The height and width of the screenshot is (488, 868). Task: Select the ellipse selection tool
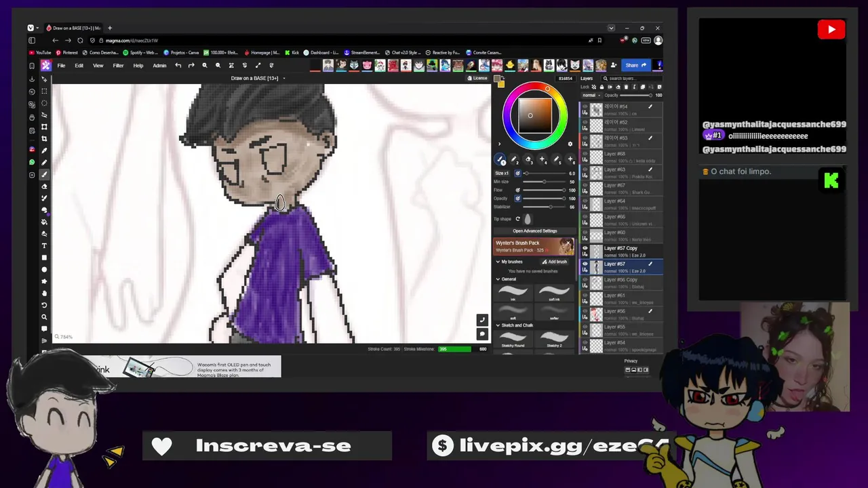pyautogui.click(x=45, y=103)
